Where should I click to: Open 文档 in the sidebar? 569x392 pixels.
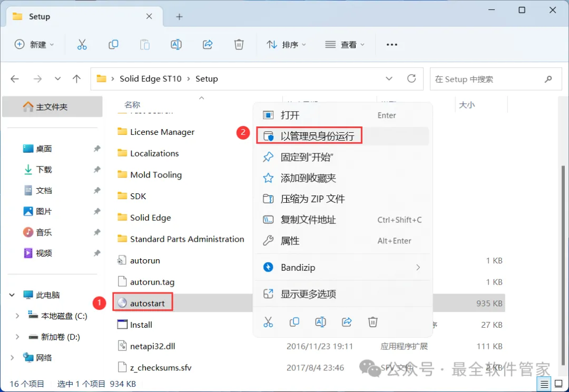(44, 191)
